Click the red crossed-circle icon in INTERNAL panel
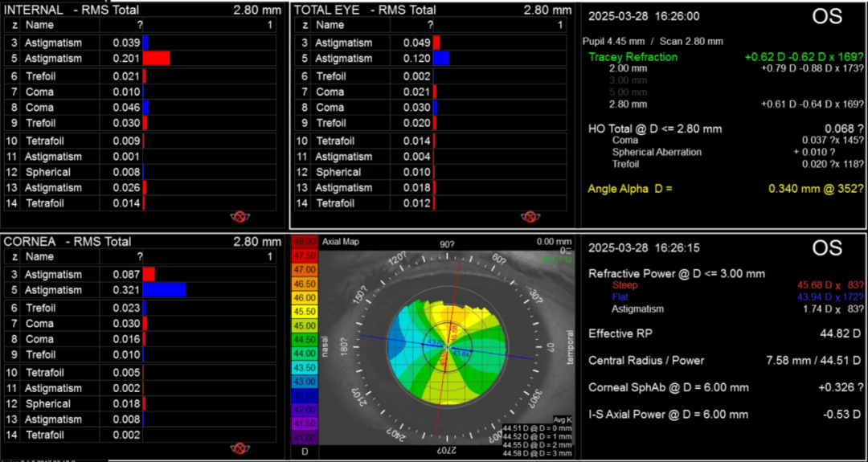The height and width of the screenshot is (462, 868). (240, 217)
